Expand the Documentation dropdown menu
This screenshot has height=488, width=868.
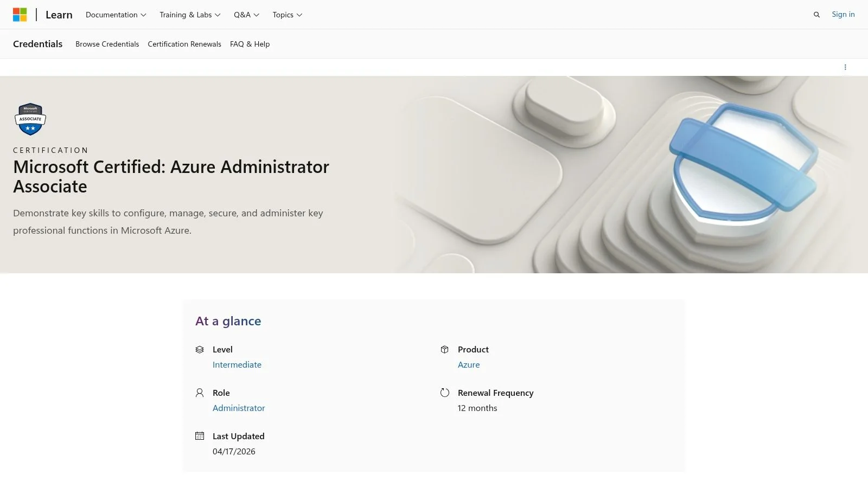[116, 15]
